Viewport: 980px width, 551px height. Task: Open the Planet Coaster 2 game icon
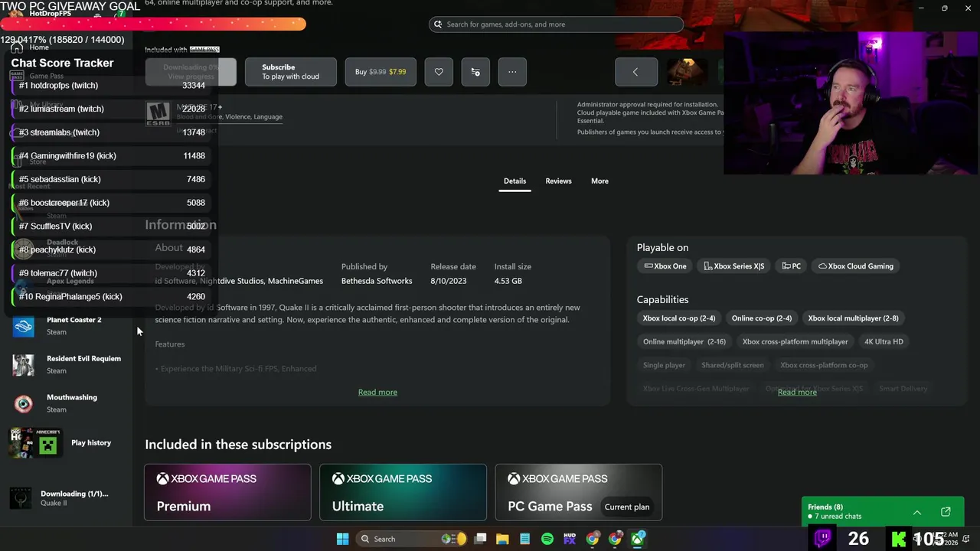24,326
